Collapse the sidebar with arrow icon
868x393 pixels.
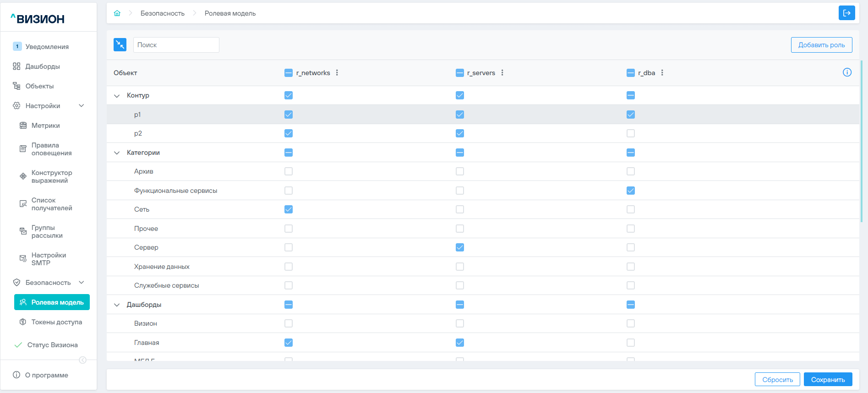82,360
